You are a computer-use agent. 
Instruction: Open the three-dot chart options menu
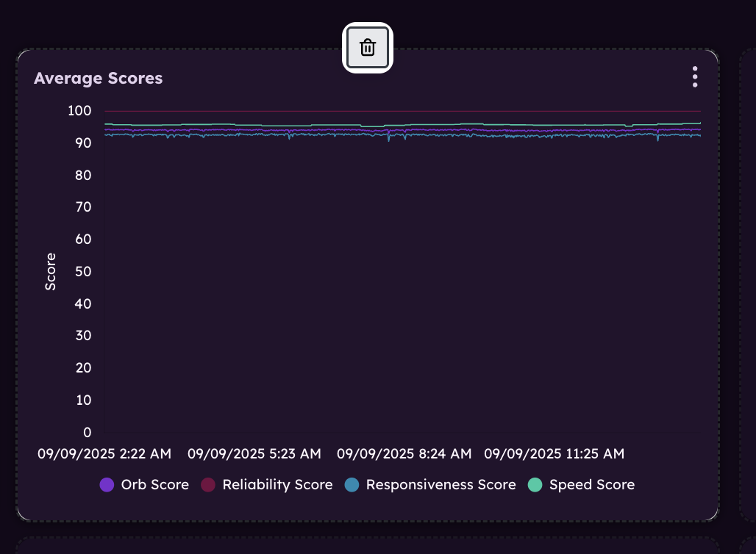[x=694, y=77]
